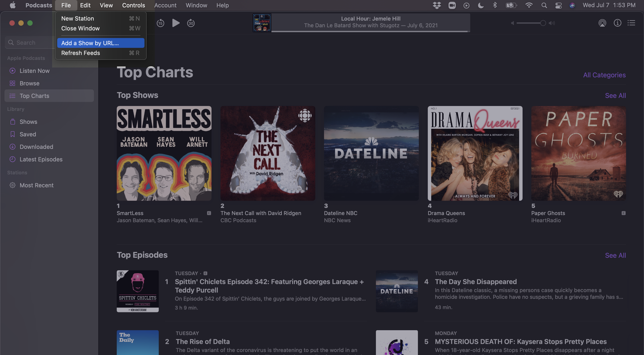This screenshot has height=355, width=644.
Task: Click the SmartLess title text
Action: [130, 213]
